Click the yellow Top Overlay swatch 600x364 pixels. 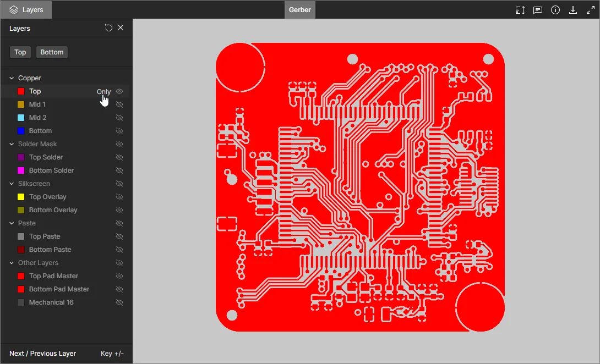21,197
